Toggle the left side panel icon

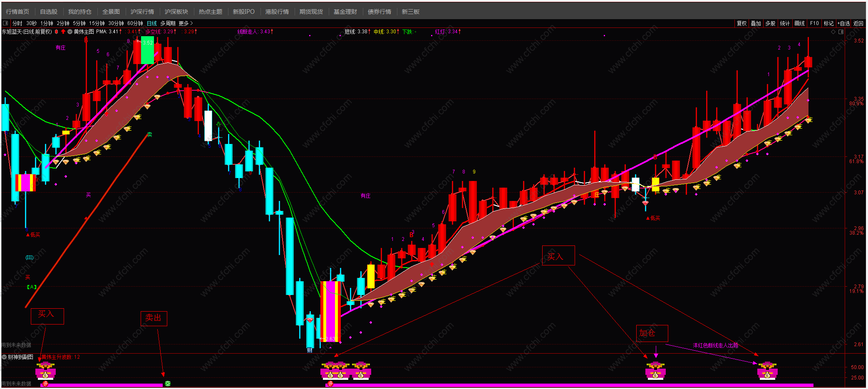click(5, 23)
